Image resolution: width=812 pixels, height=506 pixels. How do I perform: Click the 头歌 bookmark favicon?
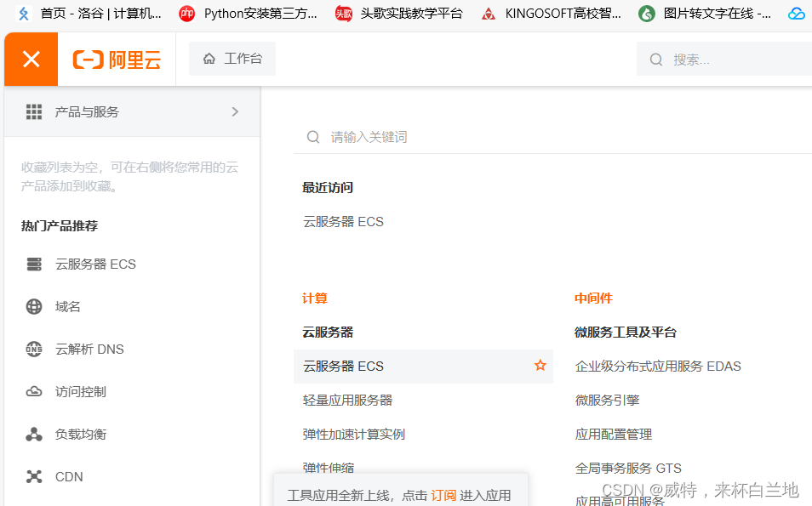click(343, 14)
